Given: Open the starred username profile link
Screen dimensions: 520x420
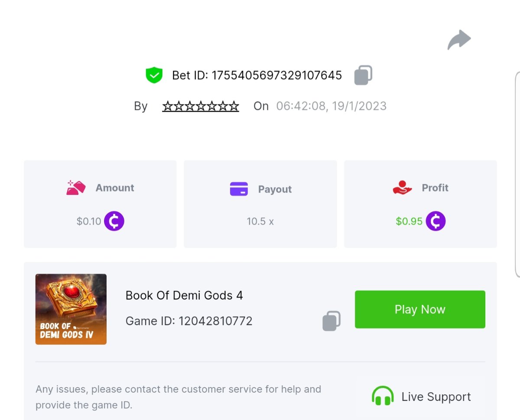Looking at the screenshot, I should pyautogui.click(x=201, y=106).
